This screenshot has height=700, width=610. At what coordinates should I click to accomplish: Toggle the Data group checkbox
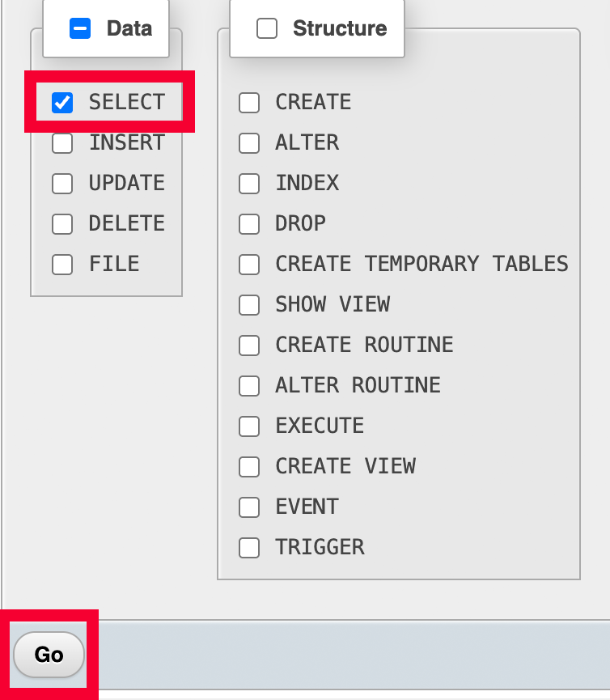click(80, 29)
